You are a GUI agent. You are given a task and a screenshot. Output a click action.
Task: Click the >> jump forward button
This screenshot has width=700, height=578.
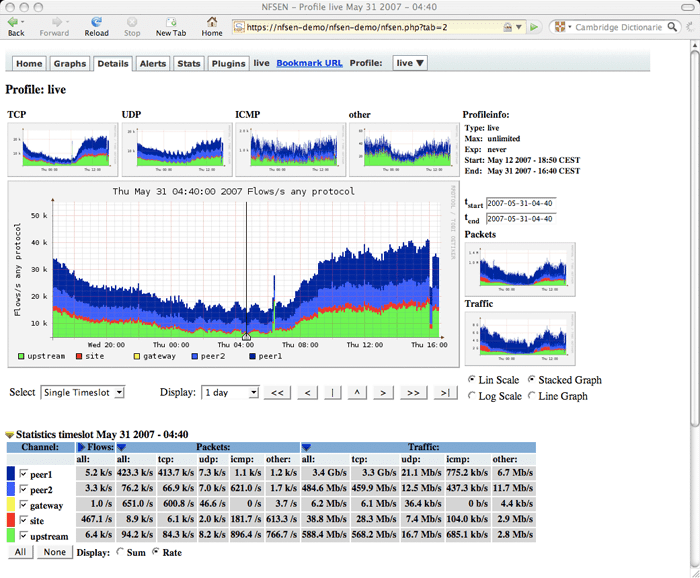click(413, 393)
